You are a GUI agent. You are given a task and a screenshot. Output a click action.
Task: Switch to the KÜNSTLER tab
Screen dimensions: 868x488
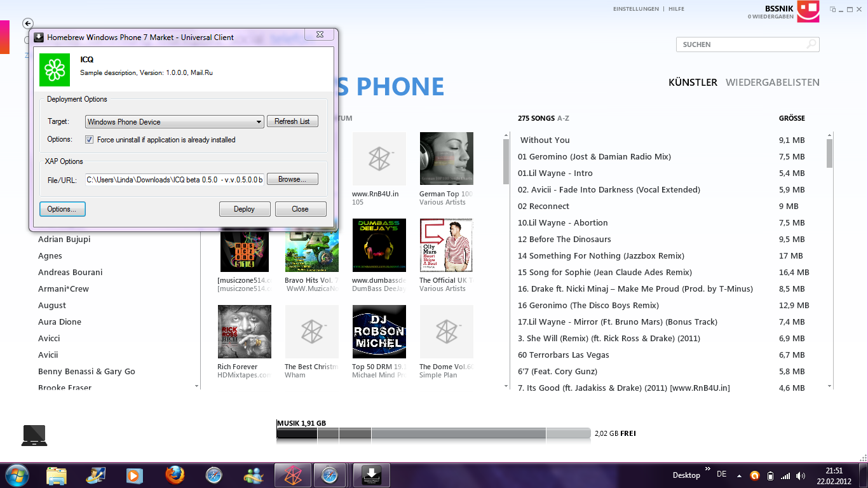coord(693,83)
